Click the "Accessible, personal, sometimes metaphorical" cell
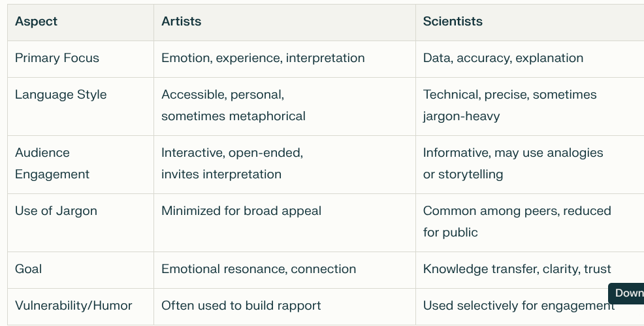Screen dimensions: 644x326 pyautogui.click(x=233, y=105)
